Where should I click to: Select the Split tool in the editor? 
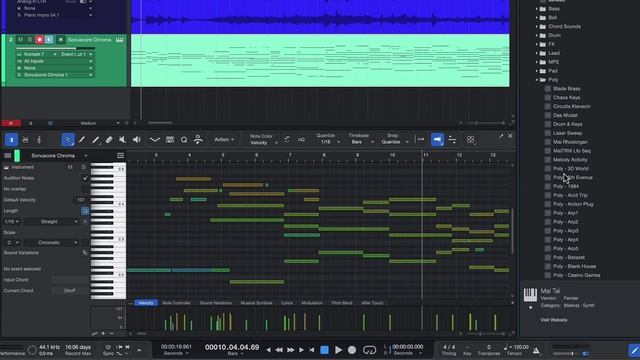[82, 140]
